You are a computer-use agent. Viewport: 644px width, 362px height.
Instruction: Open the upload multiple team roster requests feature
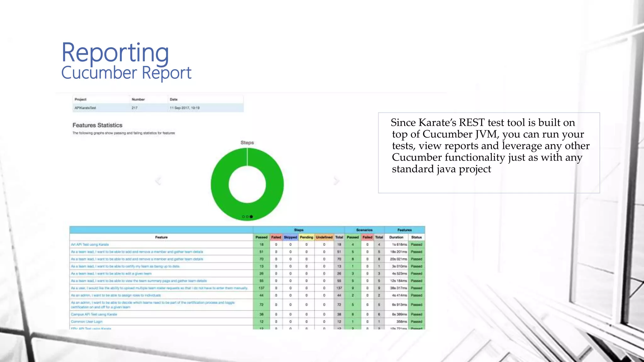pyautogui.click(x=159, y=288)
